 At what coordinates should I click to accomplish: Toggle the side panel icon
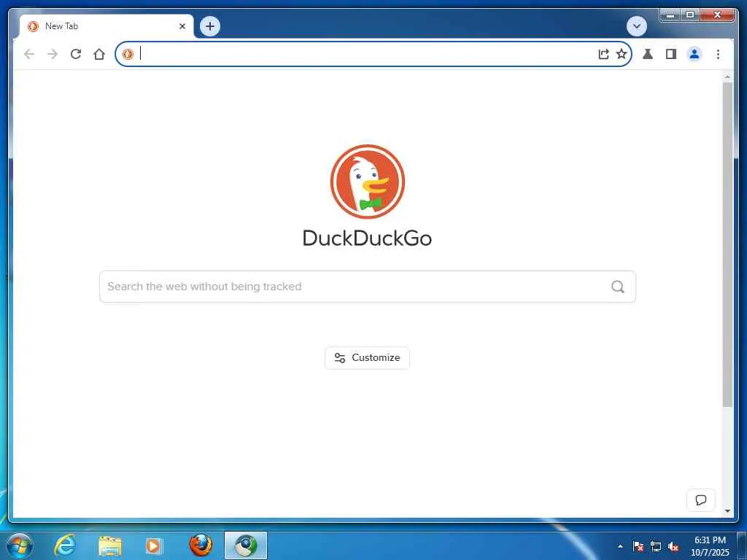671,54
